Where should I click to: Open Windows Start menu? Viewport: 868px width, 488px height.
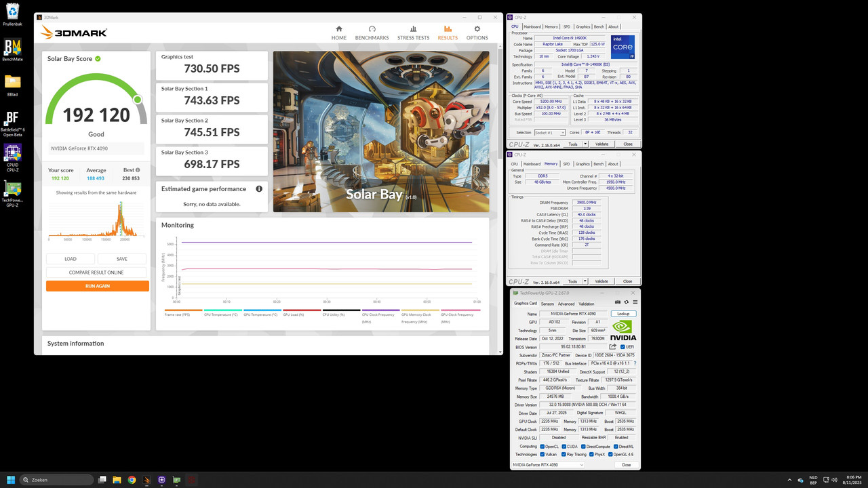tap(12, 480)
